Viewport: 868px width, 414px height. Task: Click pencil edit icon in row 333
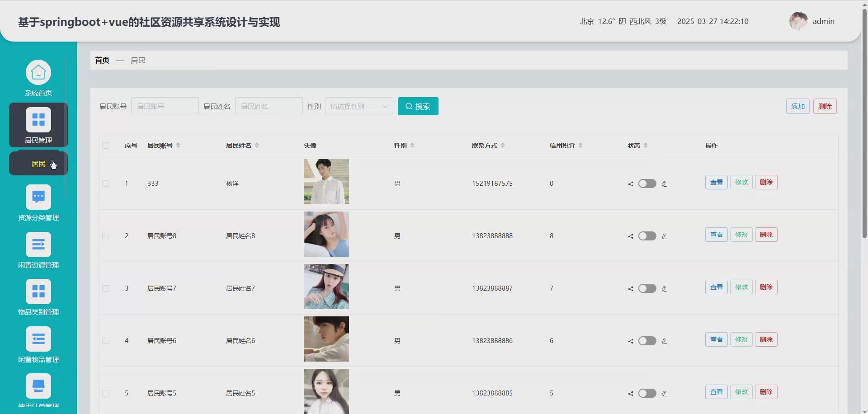coord(664,184)
